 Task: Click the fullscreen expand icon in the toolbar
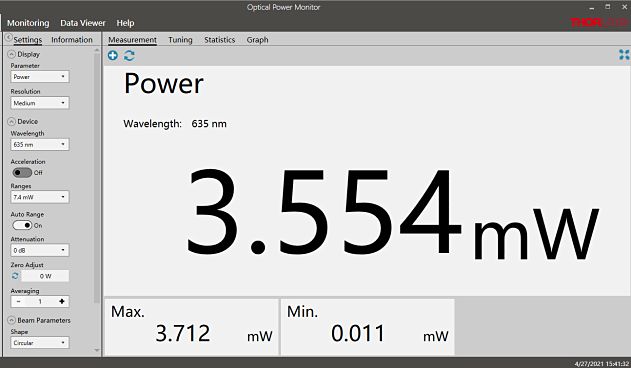click(624, 55)
